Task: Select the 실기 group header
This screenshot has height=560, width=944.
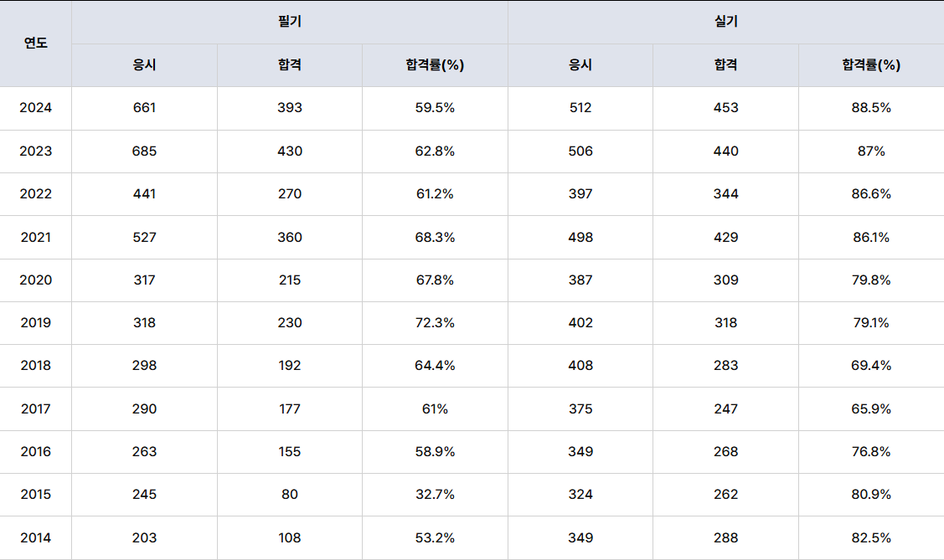Action: (726, 23)
